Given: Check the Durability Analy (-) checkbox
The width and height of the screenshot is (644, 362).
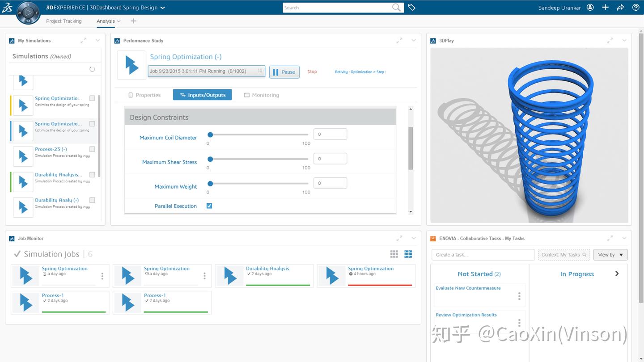Looking at the screenshot, I should click(92, 200).
